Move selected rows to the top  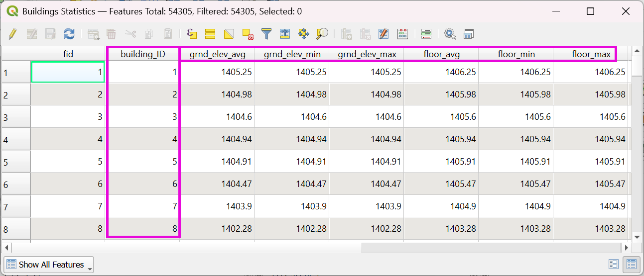point(285,34)
